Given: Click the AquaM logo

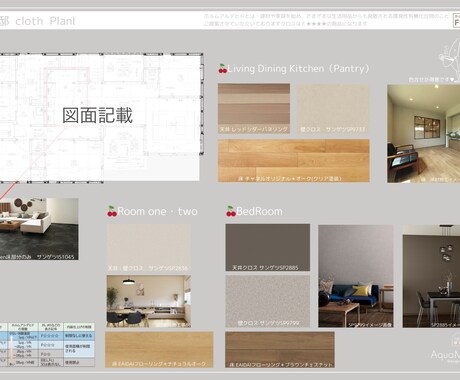Looking at the screenshot, I should pyautogui.click(x=445, y=349).
